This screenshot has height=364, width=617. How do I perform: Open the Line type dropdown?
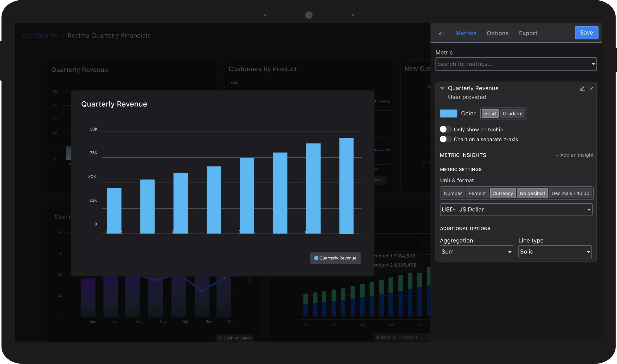click(x=555, y=252)
